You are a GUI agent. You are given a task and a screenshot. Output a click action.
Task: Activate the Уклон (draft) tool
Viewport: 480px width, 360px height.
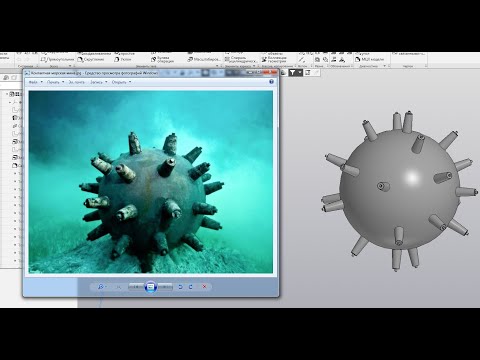tap(122, 59)
